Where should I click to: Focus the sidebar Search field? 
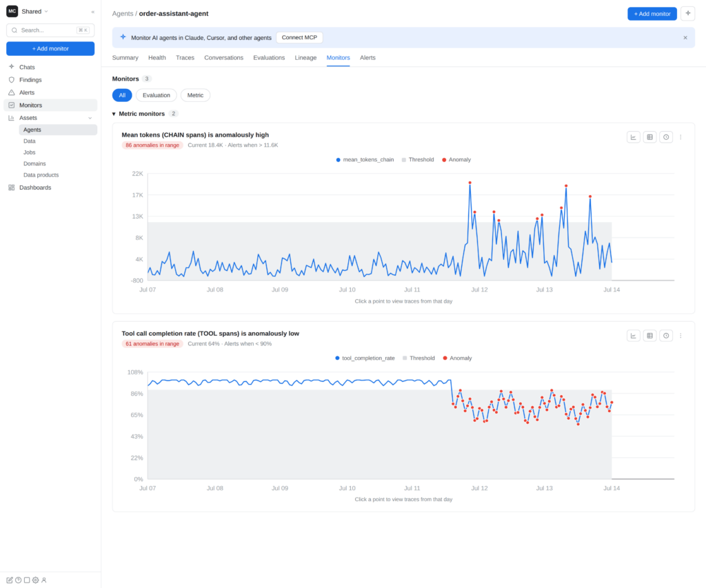pos(50,30)
